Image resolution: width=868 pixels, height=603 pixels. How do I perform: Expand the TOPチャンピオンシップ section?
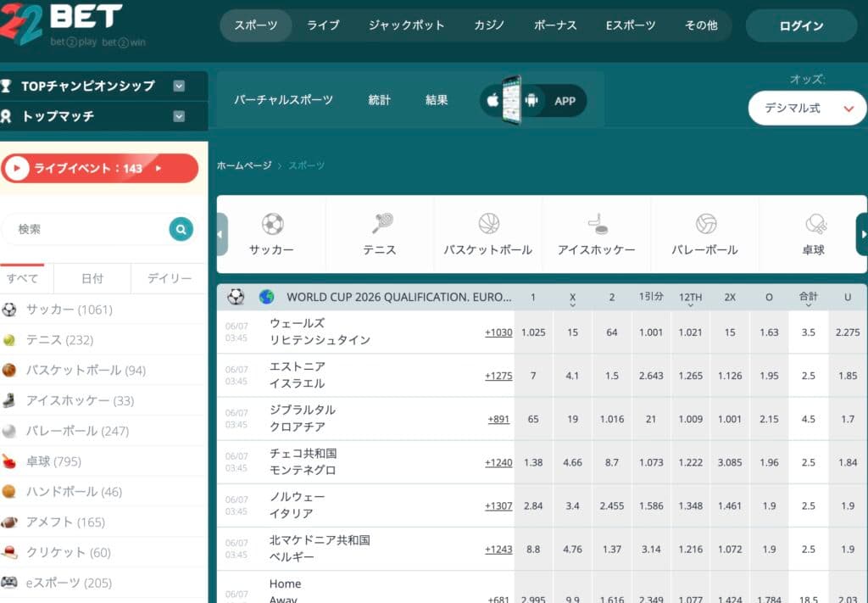179,86
